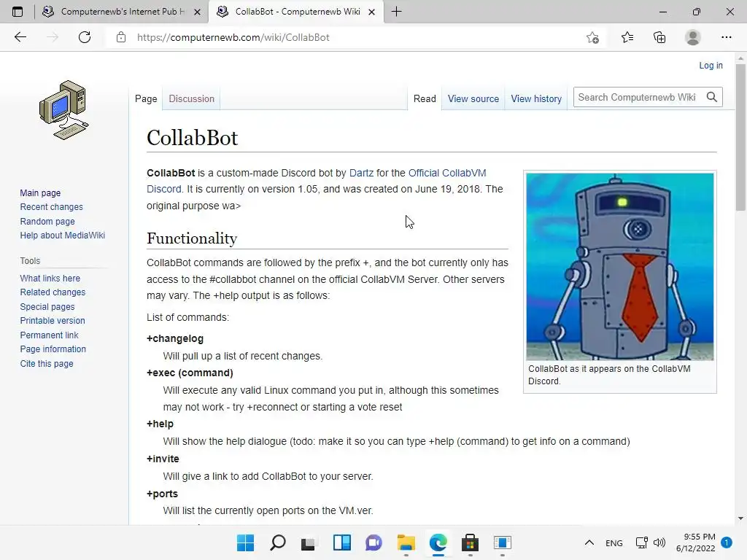
Task: Open the Collections icon in toolbar
Action: pyautogui.click(x=659, y=37)
